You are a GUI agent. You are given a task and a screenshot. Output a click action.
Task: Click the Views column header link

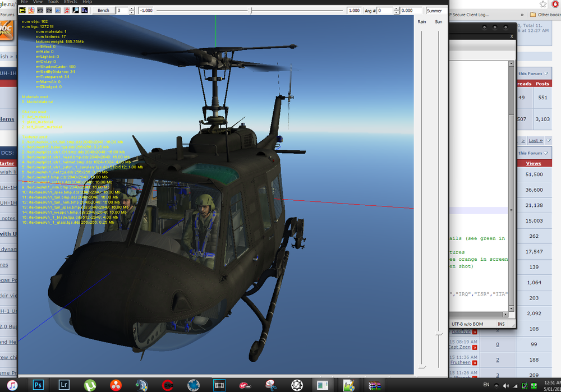(534, 163)
